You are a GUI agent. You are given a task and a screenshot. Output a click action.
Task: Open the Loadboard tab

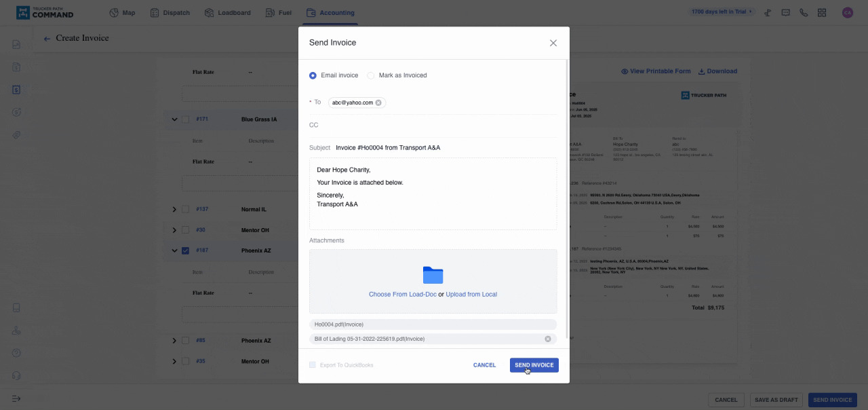tap(227, 12)
